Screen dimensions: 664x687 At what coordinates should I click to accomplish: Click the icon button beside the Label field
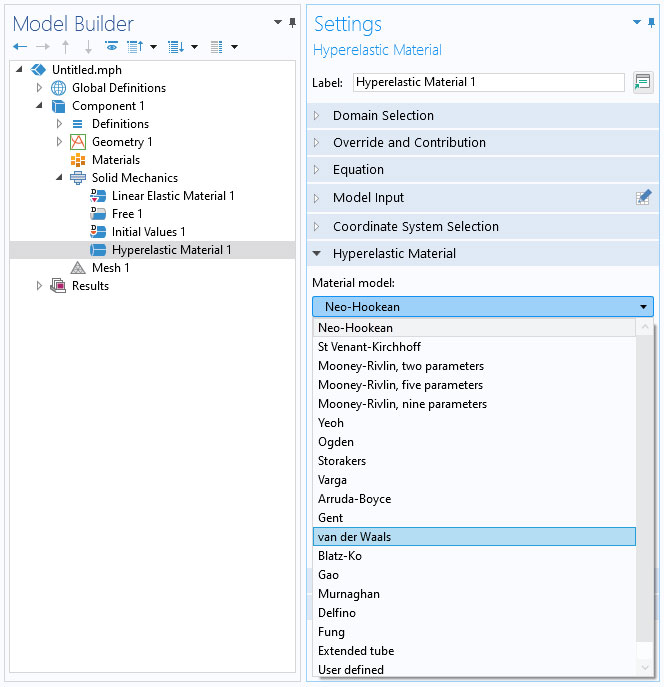point(643,82)
